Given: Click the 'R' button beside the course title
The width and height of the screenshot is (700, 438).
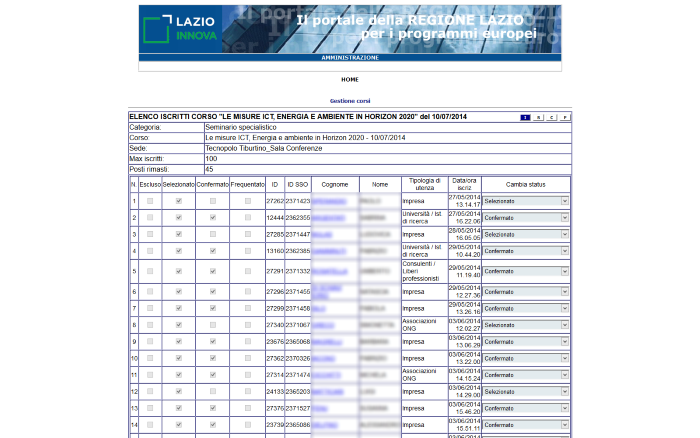Looking at the screenshot, I should 538,117.
